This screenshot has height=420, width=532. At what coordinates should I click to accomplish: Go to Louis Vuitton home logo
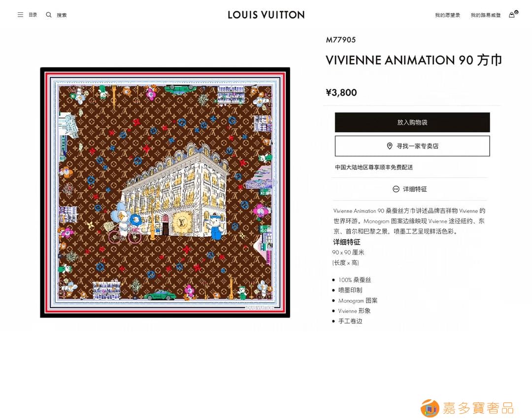(266, 15)
